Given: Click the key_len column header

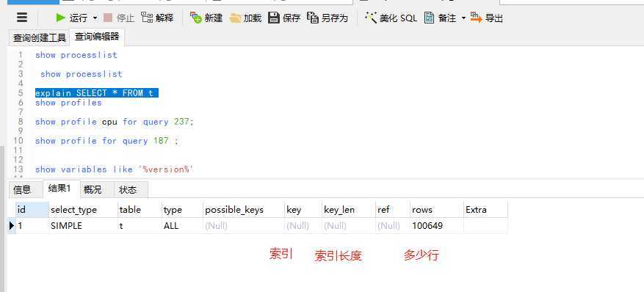Looking at the screenshot, I should click(349, 210).
